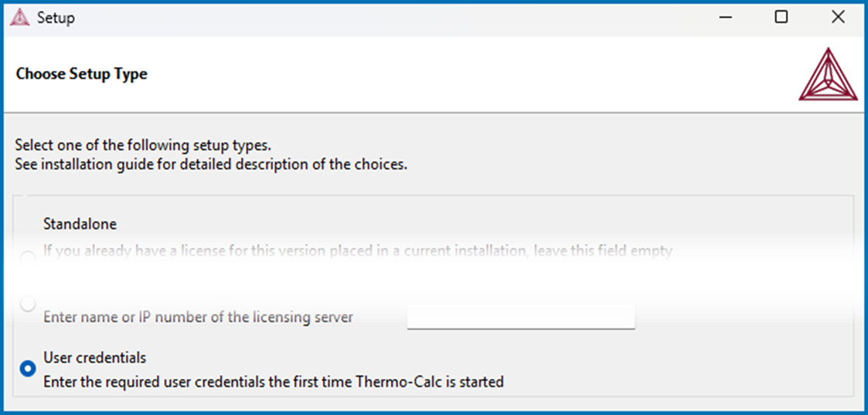868x415 pixels.
Task: Select the User credentials radio button
Action: 28,369
